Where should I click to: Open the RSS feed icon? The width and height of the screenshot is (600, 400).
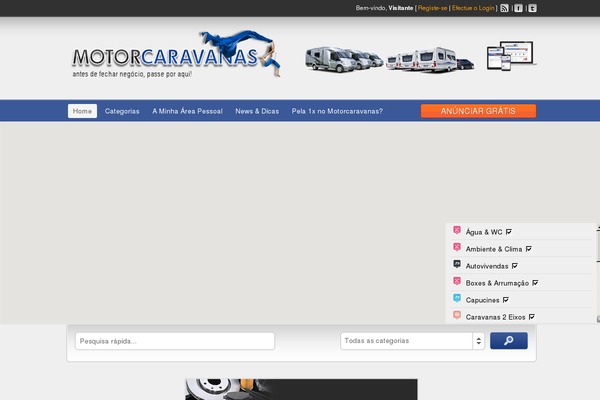(x=504, y=8)
